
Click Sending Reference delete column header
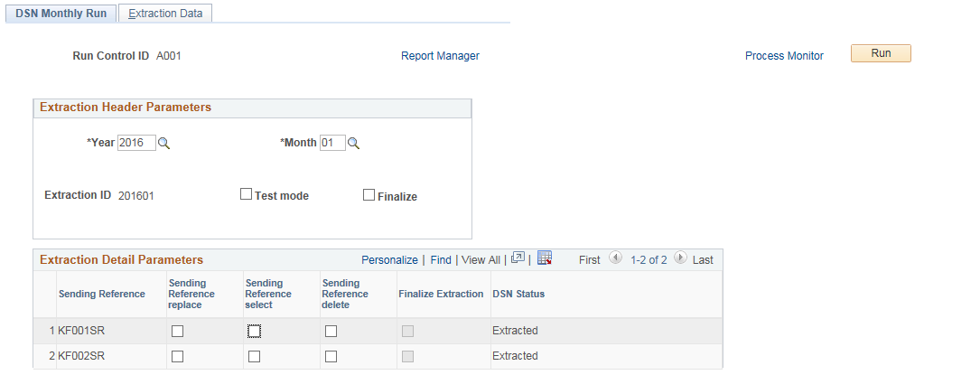pyautogui.click(x=346, y=294)
